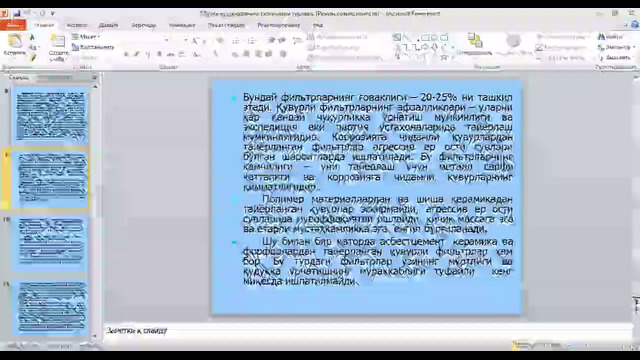
Task: Open the Change Case (Aa) dropdown
Action: [x=197, y=53]
